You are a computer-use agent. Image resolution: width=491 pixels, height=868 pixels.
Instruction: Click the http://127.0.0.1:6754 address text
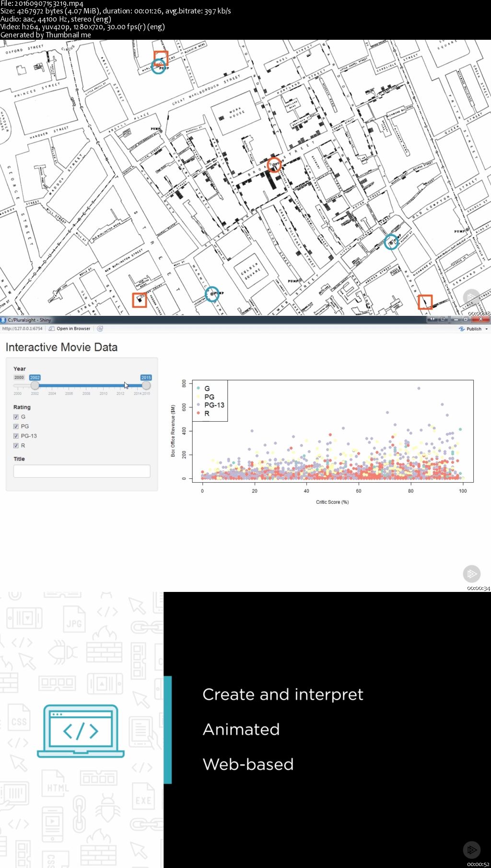(22, 329)
